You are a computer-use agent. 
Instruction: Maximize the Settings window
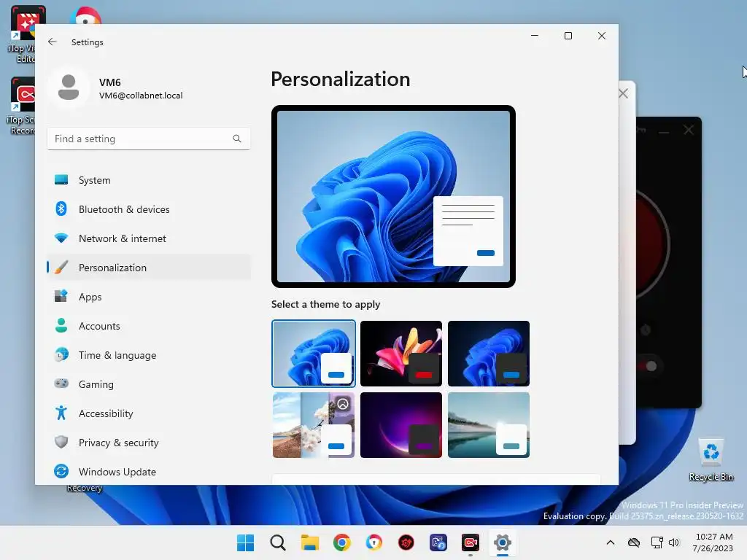pyautogui.click(x=568, y=36)
